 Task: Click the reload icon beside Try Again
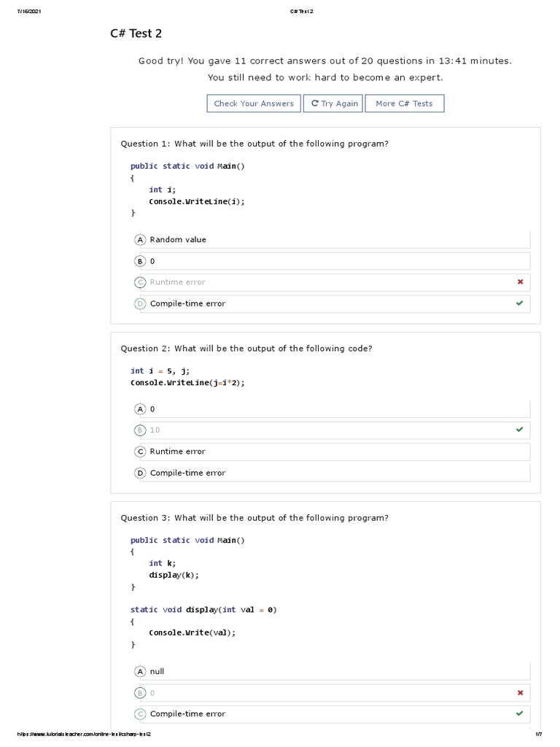click(315, 104)
